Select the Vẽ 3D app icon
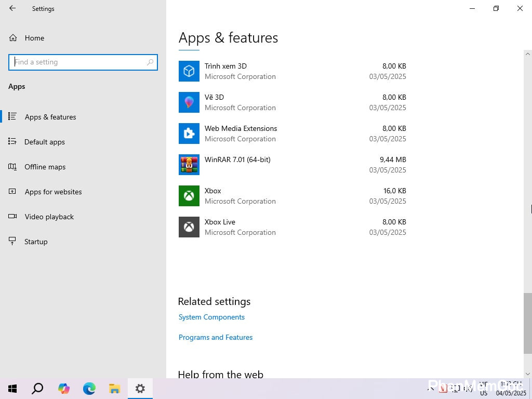The image size is (532, 399). [x=189, y=102]
